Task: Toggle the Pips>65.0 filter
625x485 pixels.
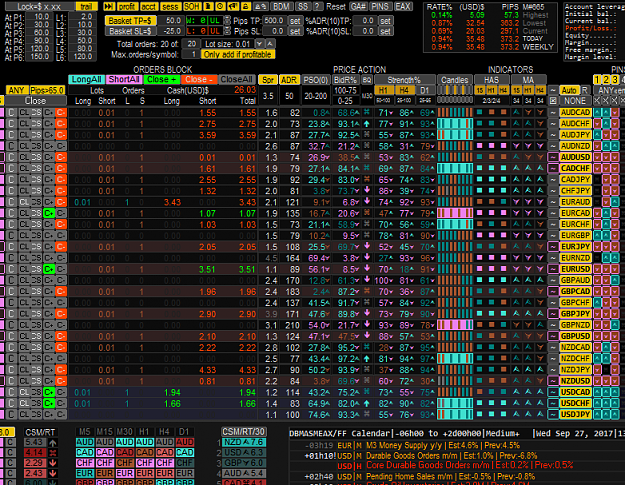Action: click(x=47, y=90)
